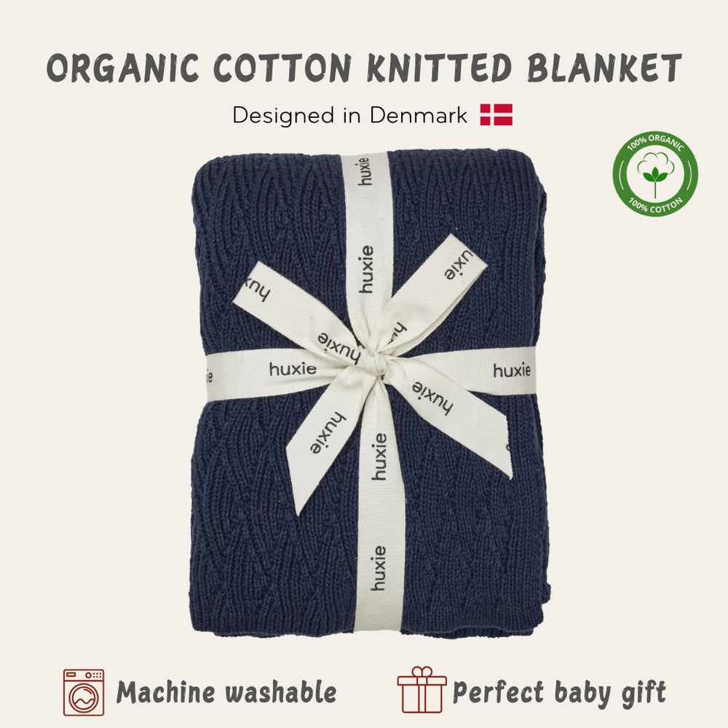Click the bottommost 'huxie' on the vertical ribbon
The height and width of the screenshot is (728, 728).
[379, 568]
